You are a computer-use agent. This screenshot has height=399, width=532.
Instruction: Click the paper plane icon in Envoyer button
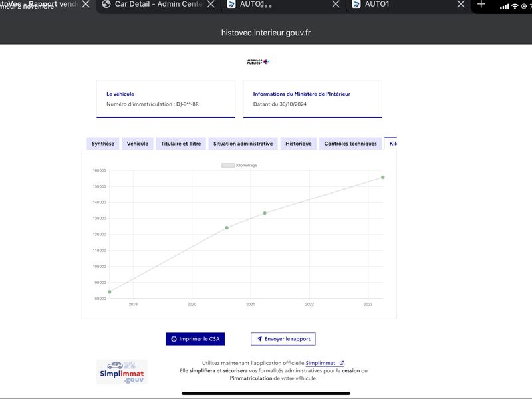click(x=259, y=339)
